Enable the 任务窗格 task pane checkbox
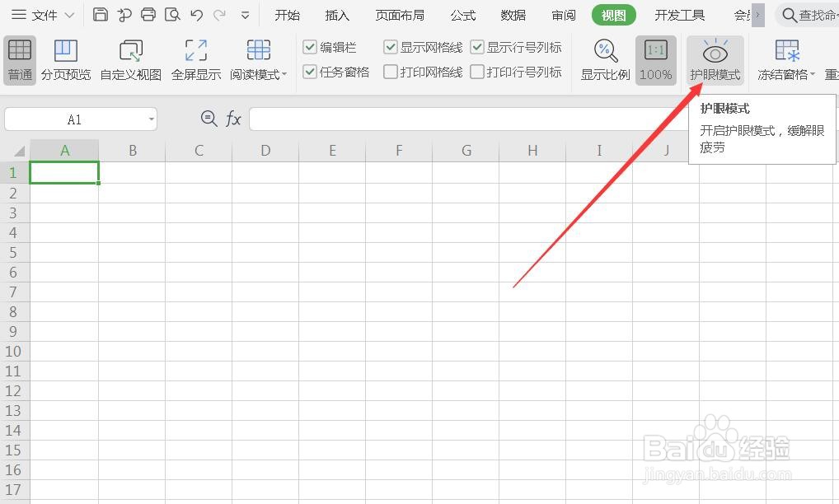 [310, 72]
